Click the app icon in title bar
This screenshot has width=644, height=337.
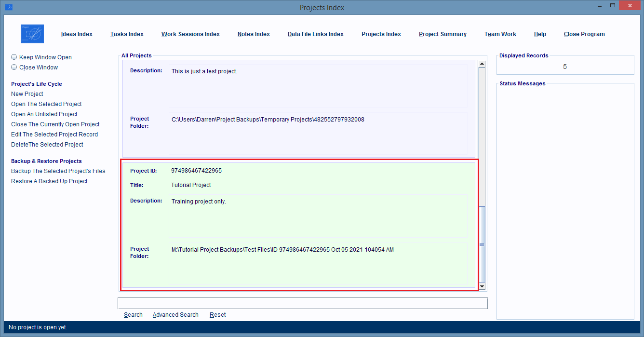click(x=8, y=7)
